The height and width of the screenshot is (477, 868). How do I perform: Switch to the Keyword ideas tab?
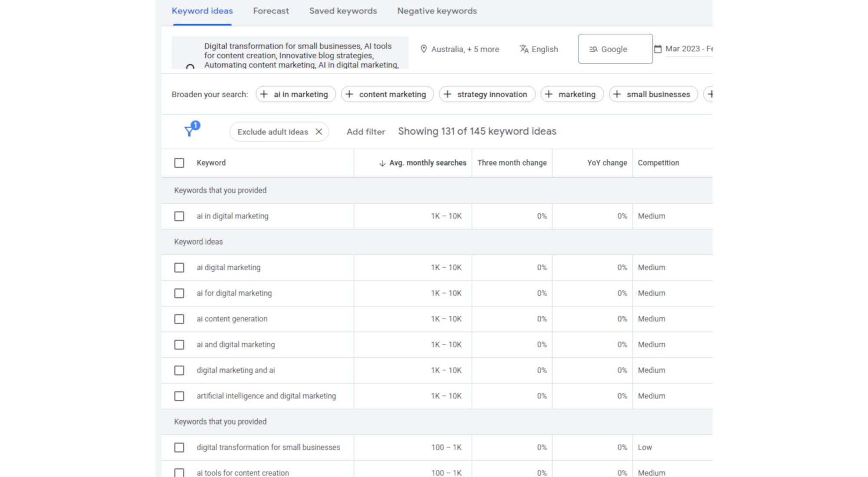coord(202,11)
